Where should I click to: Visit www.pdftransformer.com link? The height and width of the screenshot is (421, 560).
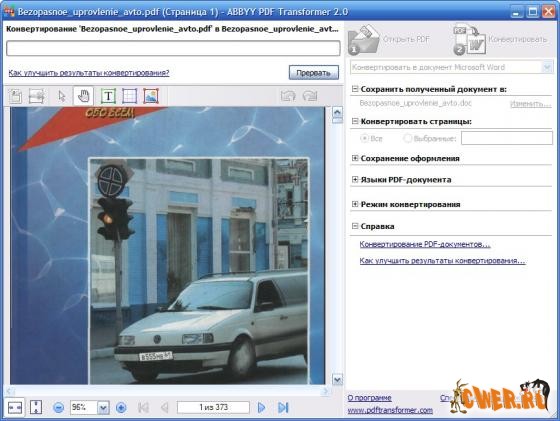coord(390,411)
